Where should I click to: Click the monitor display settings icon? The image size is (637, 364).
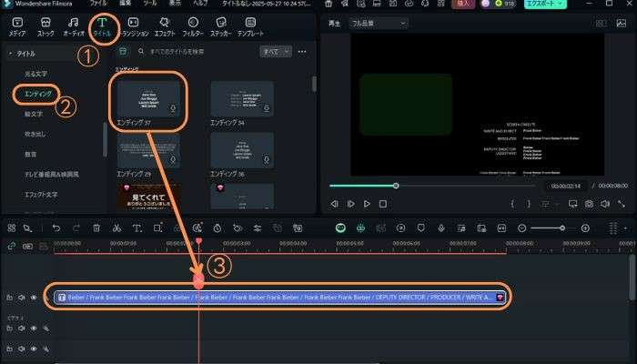click(x=572, y=204)
